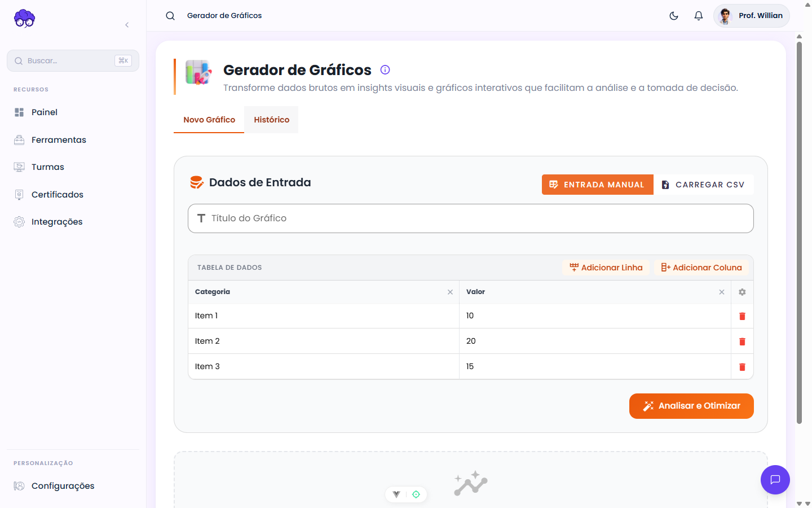The height and width of the screenshot is (508, 812).
Task: Click the vertical page scrollbar thumb
Action: tap(799, 231)
